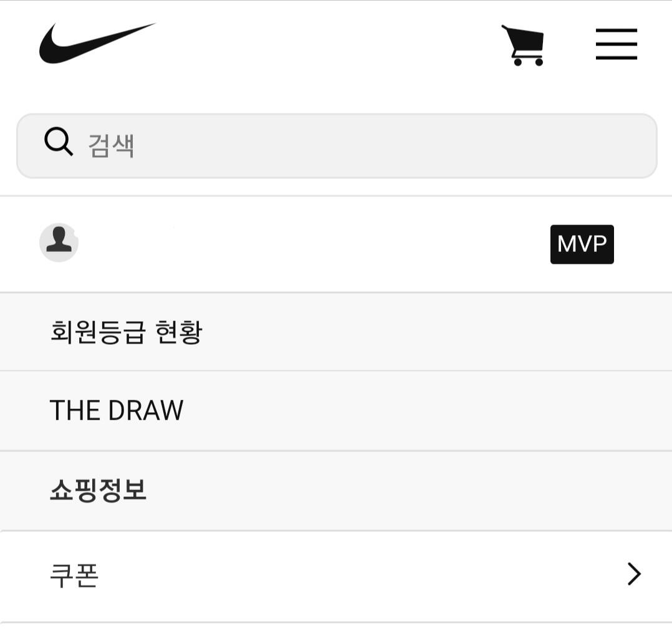Open the user profile avatar
Screen dimensions: 672x639
point(59,242)
